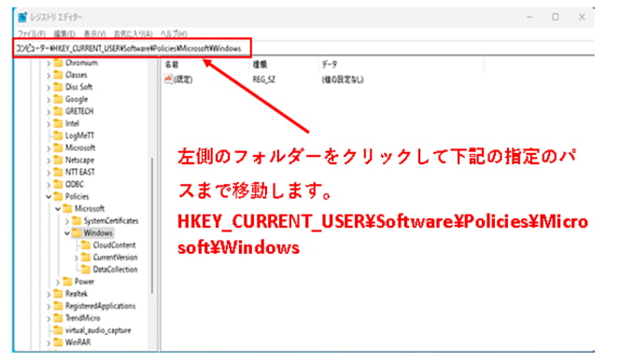Screen dimensions: 635x364
Task: Select the Chromium folder icon
Action: click(x=59, y=63)
